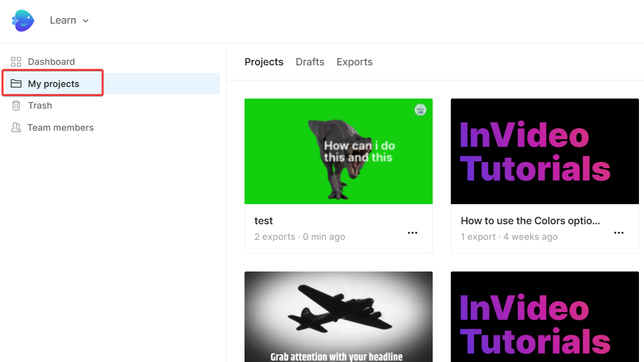Open the three-dot menu for test project

[413, 233]
